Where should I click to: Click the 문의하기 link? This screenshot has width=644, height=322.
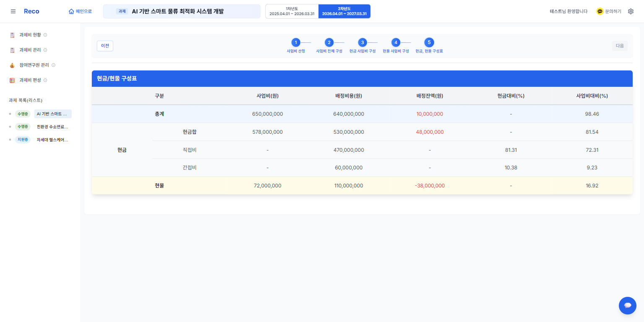point(613,11)
